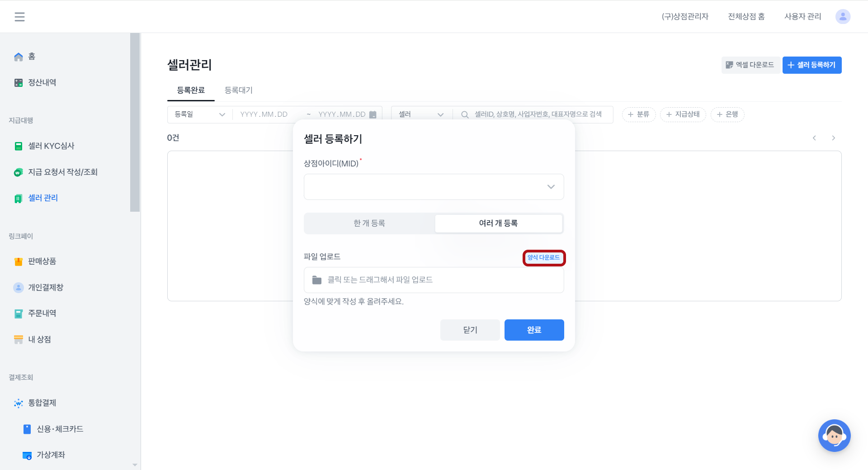Click the sidebar vertical scrollbar

pos(135,122)
